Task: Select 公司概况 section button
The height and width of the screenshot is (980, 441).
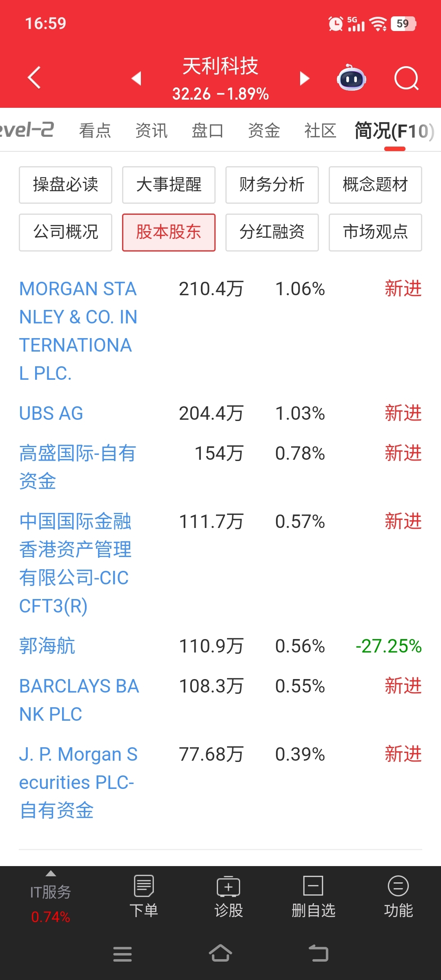Action: [65, 232]
